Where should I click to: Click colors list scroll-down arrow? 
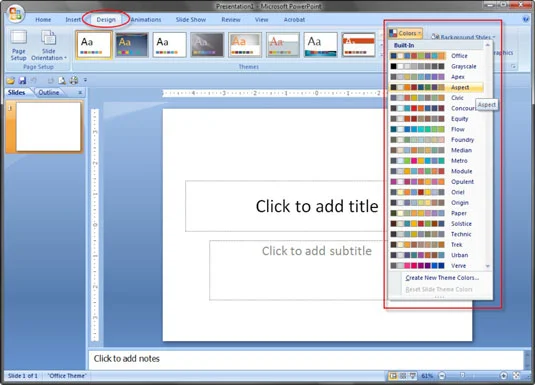tap(488, 266)
